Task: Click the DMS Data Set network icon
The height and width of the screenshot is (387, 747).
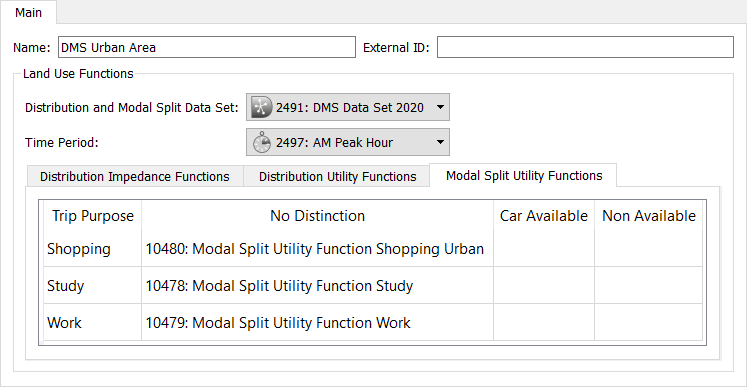Action: 262,107
